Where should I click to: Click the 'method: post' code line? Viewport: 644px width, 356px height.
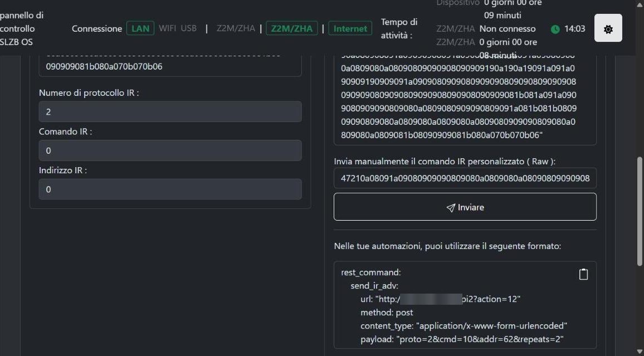[387, 313]
